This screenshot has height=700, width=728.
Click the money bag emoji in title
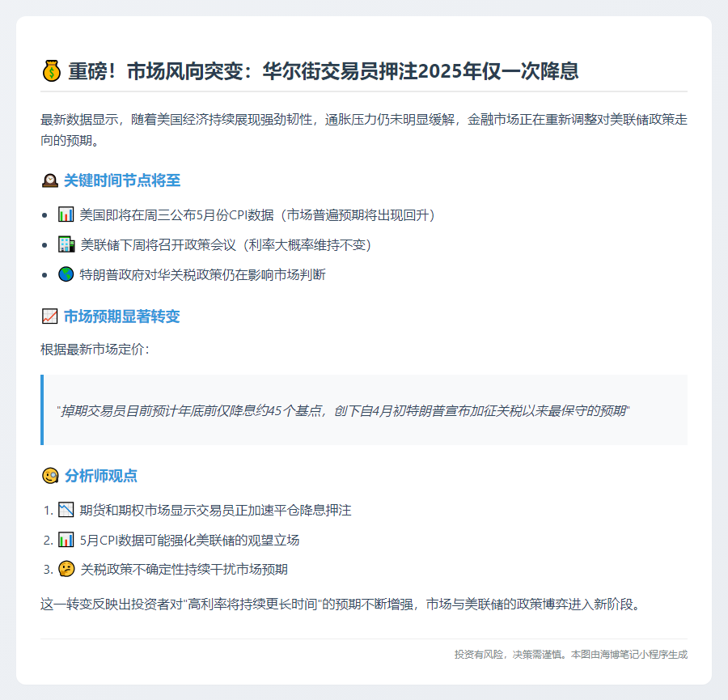pyautogui.click(x=52, y=71)
